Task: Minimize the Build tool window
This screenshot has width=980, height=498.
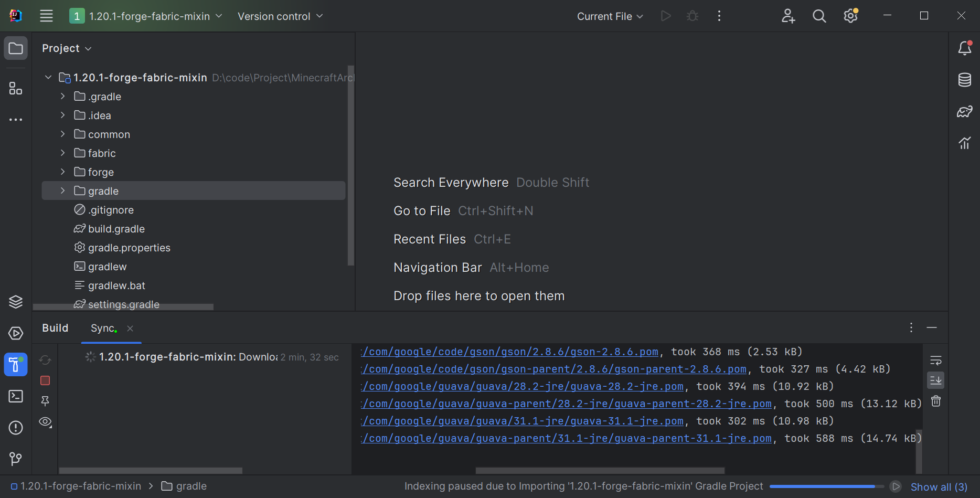Action: click(932, 327)
